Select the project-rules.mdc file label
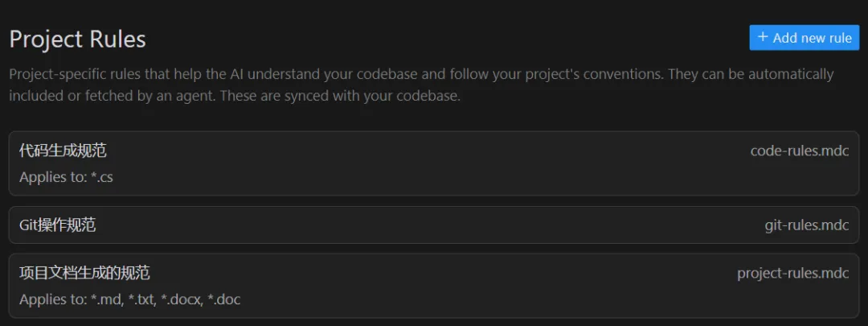 tap(792, 273)
